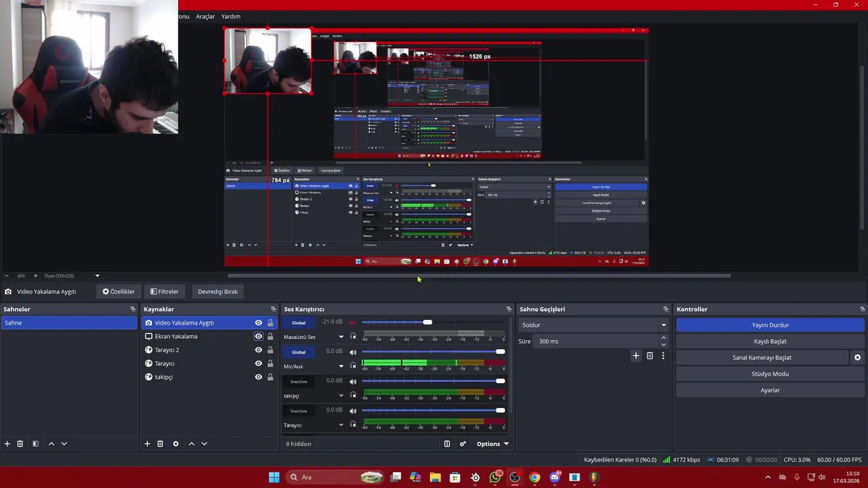Add a transition in Sahne Geçişleri
Image resolution: width=868 pixels, height=488 pixels.
point(635,356)
